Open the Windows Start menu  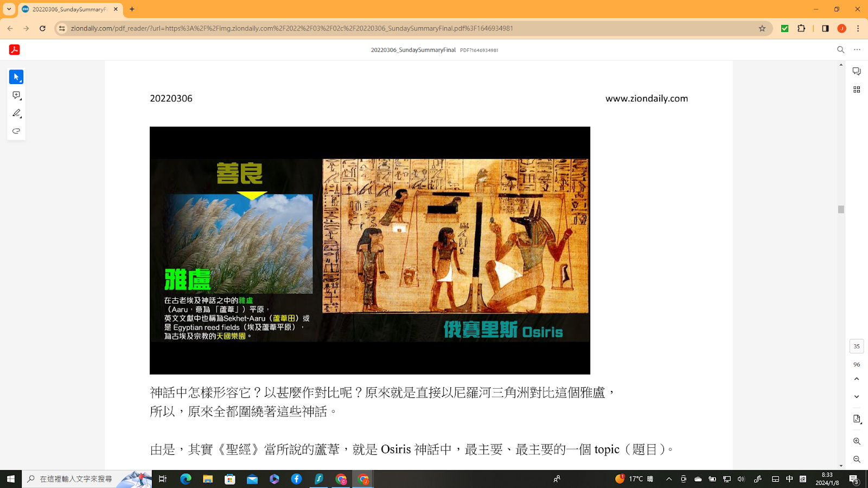coord(11,479)
